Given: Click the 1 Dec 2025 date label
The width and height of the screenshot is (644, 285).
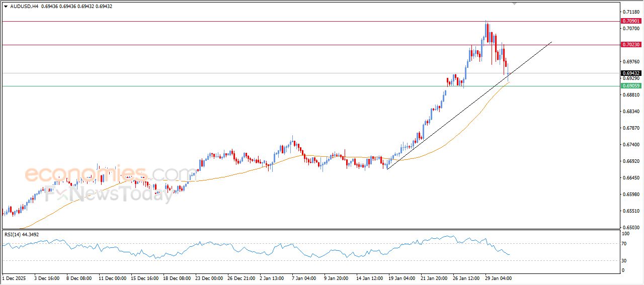Looking at the screenshot, I should [x=14, y=278].
